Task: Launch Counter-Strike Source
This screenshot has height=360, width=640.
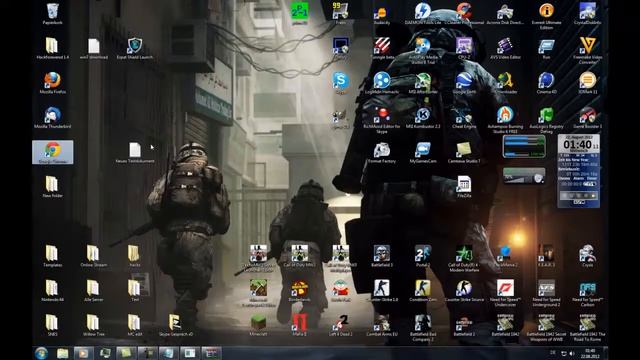Action: 464,291
